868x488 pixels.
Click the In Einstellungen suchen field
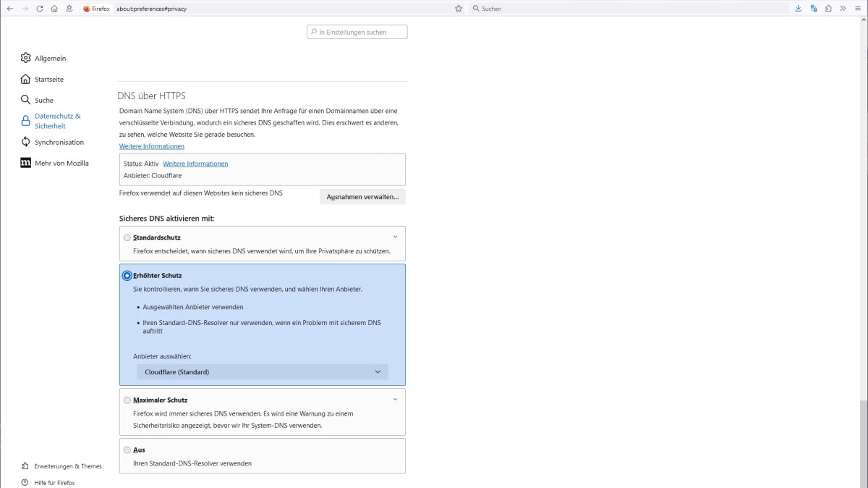(x=357, y=32)
